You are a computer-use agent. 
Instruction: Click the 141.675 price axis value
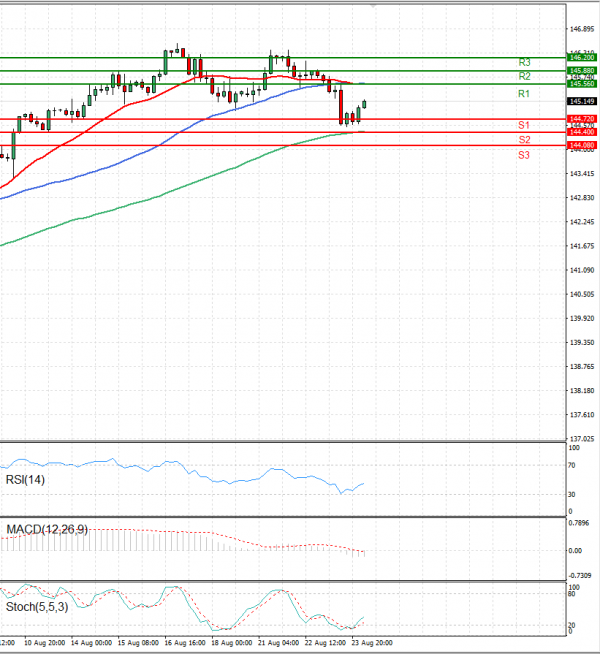582,246
